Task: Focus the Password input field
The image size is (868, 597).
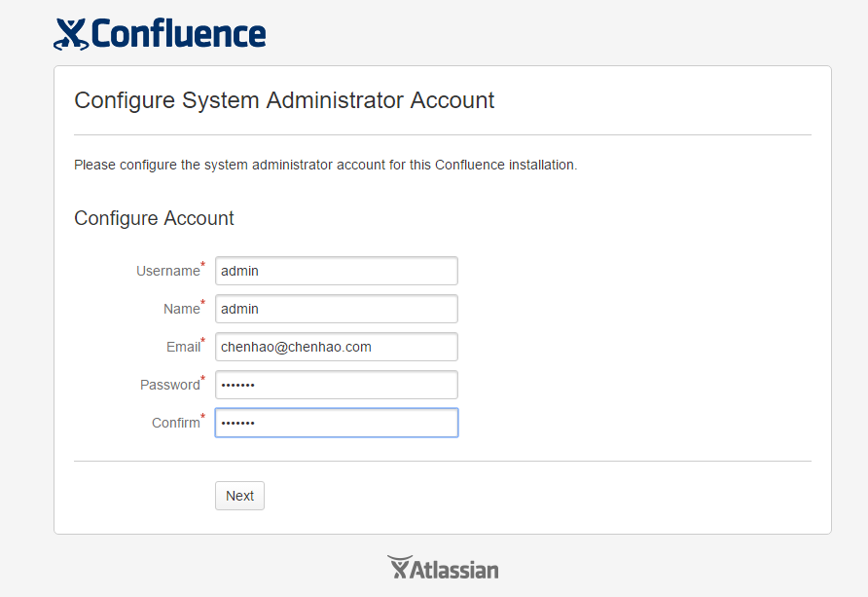Action: [337, 385]
